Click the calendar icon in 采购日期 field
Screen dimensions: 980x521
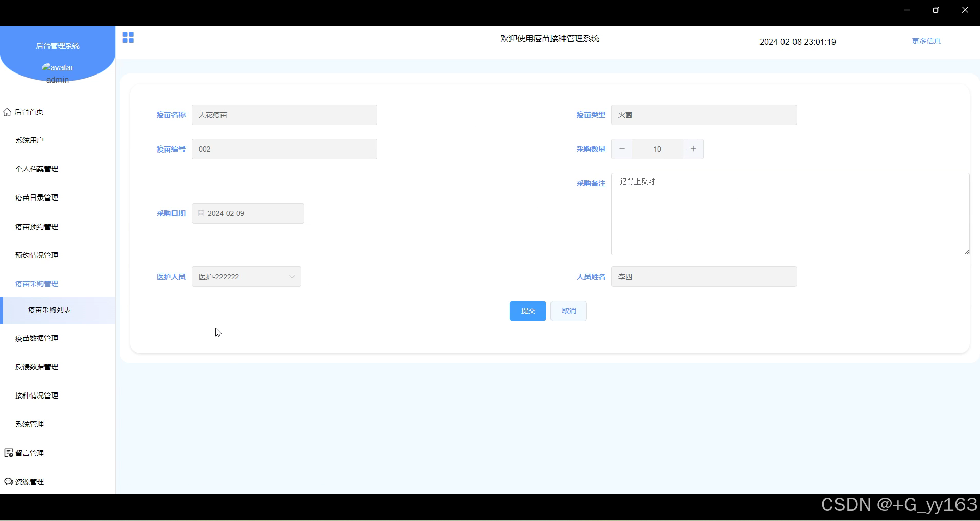[201, 213]
